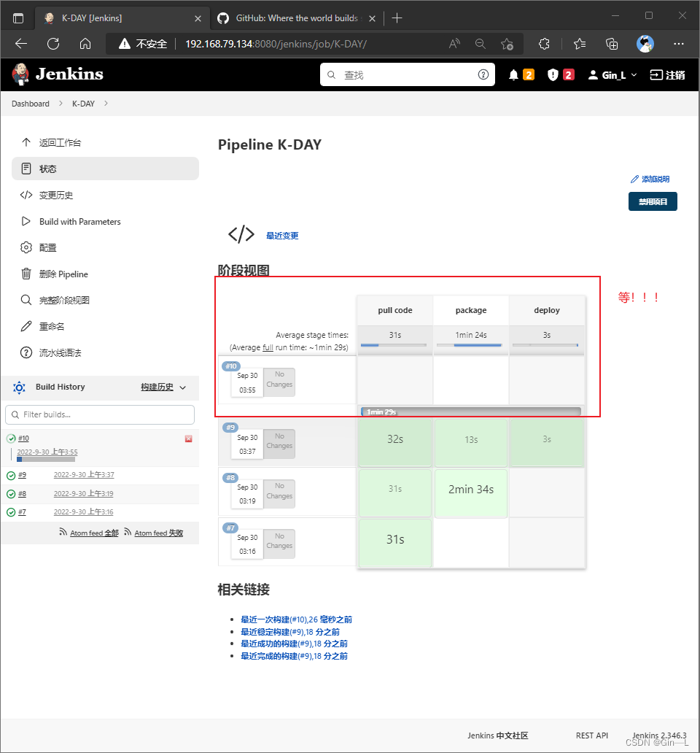Click the Build History sun icon
This screenshot has height=753, width=700.
pos(19,387)
